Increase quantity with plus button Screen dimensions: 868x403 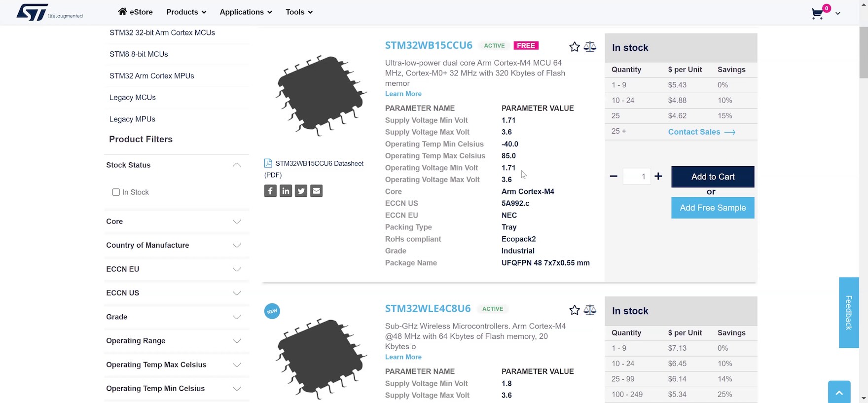[x=658, y=176]
